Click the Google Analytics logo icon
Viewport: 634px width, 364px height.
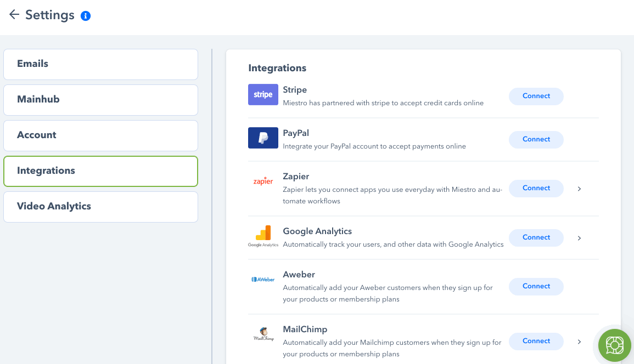pos(263,236)
